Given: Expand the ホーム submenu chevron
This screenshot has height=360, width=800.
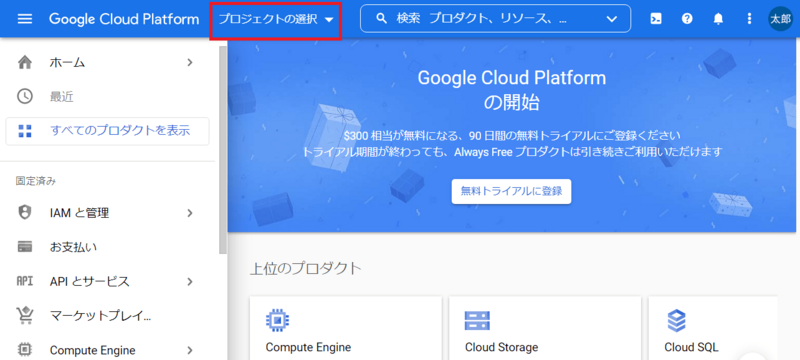Looking at the screenshot, I should pos(190,63).
